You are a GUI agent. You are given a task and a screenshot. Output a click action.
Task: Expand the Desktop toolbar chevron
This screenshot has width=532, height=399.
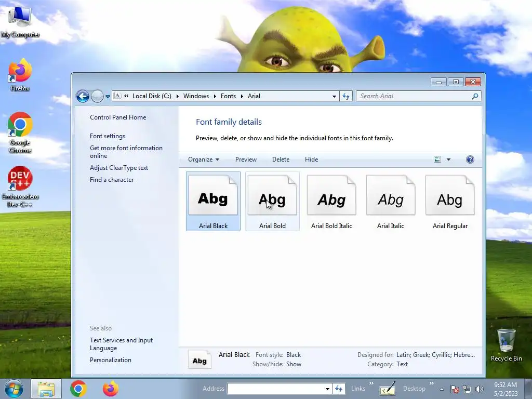tap(432, 383)
